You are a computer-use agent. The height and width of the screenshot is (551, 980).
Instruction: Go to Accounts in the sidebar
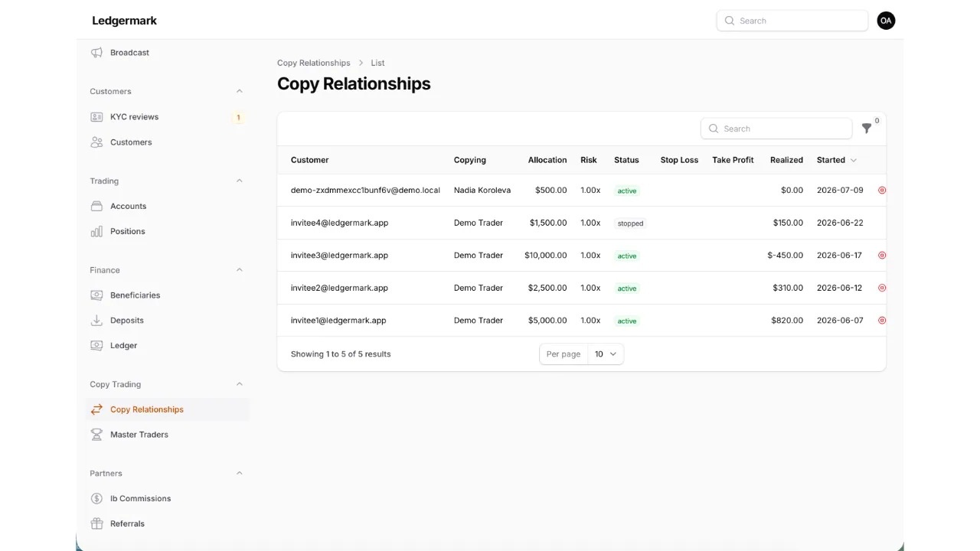[168, 206]
